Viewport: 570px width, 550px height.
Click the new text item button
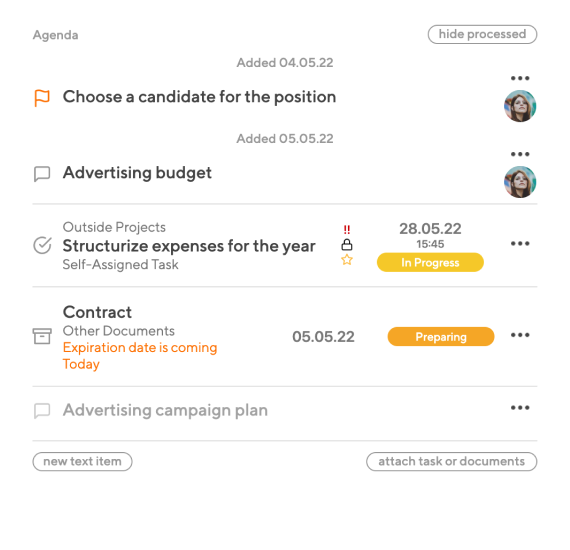click(x=83, y=462)
